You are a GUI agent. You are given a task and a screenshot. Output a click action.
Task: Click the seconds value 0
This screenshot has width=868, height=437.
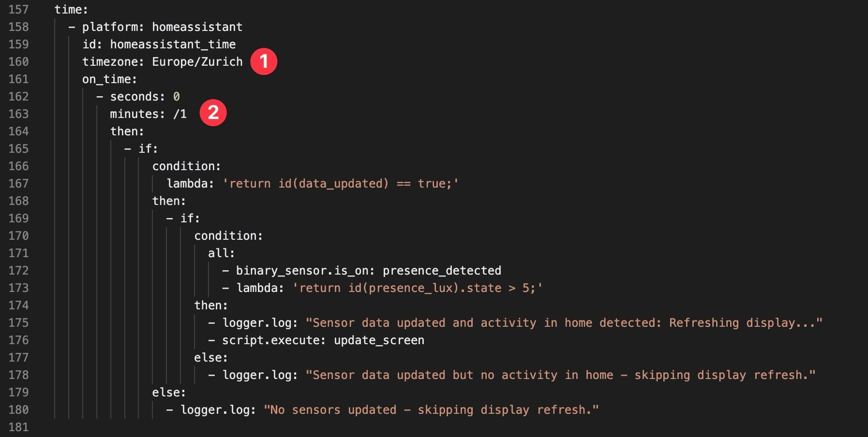click(177, 97)
